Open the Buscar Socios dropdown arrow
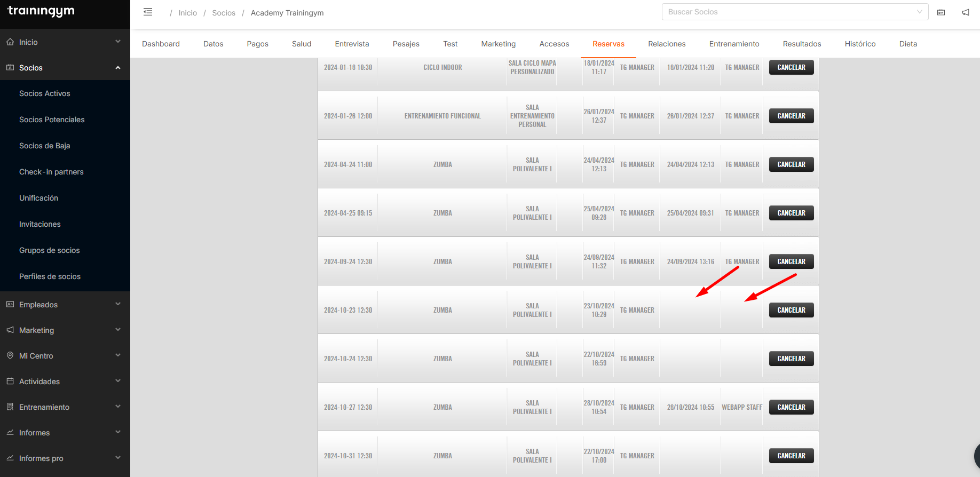The image size is (980, 477). (x=919, y=12)
